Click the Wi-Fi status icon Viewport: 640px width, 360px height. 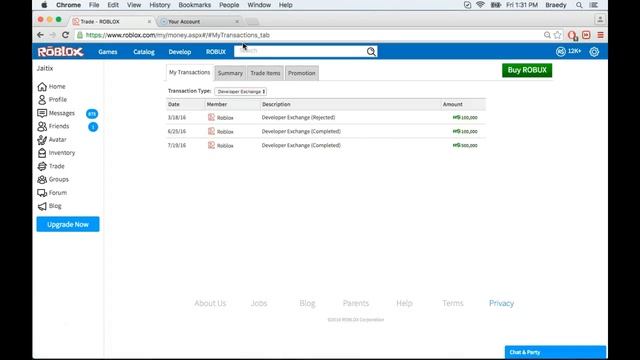480,5
